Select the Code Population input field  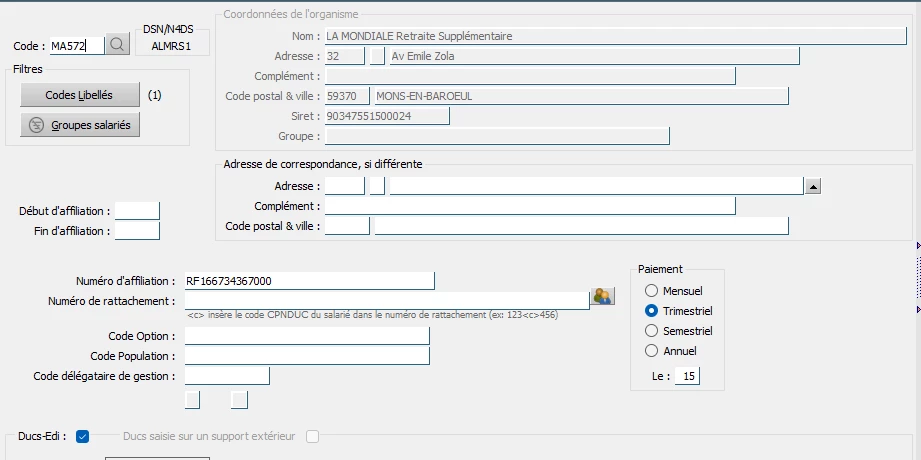(x=306, y=356)
